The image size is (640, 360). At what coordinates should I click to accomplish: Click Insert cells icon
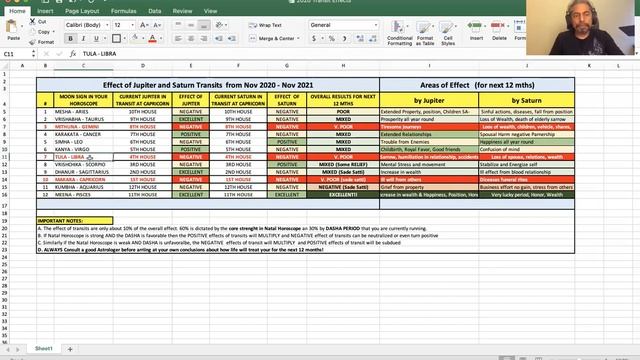click(x=475, y=26)
